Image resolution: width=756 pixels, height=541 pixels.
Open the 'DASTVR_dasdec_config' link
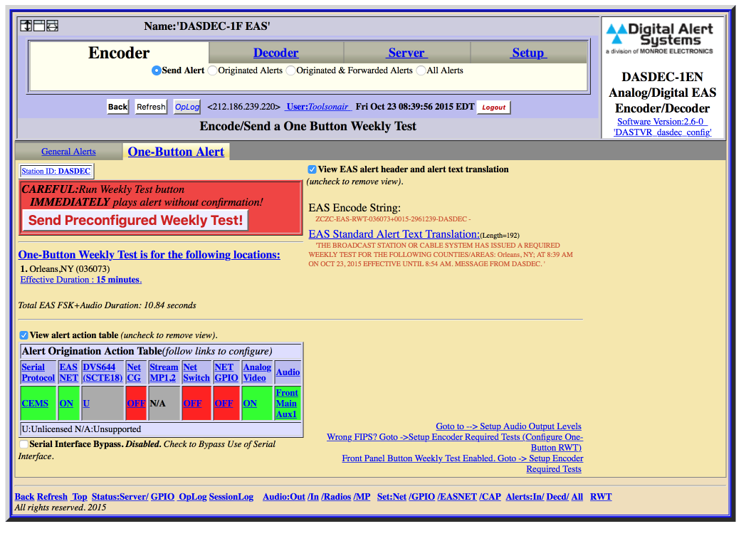663,132
